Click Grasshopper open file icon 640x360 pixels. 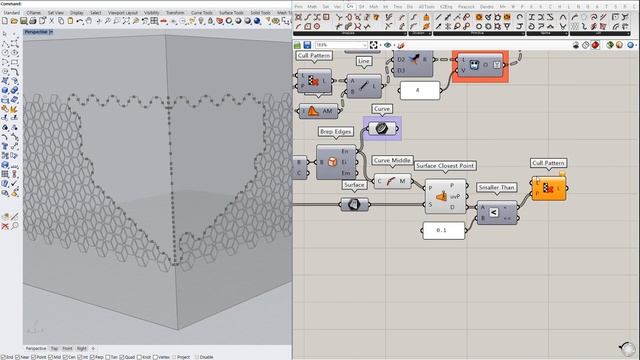297,45
